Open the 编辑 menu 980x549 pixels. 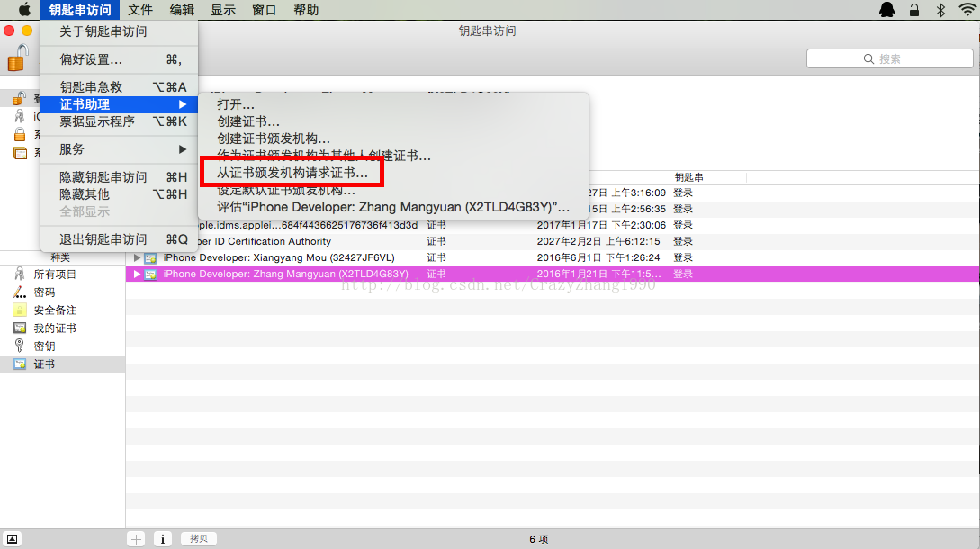[x=182, y=10]
